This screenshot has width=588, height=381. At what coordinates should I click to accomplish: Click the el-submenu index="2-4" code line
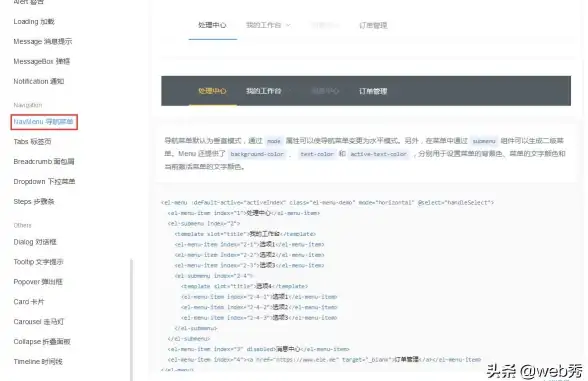pos(214,276)
